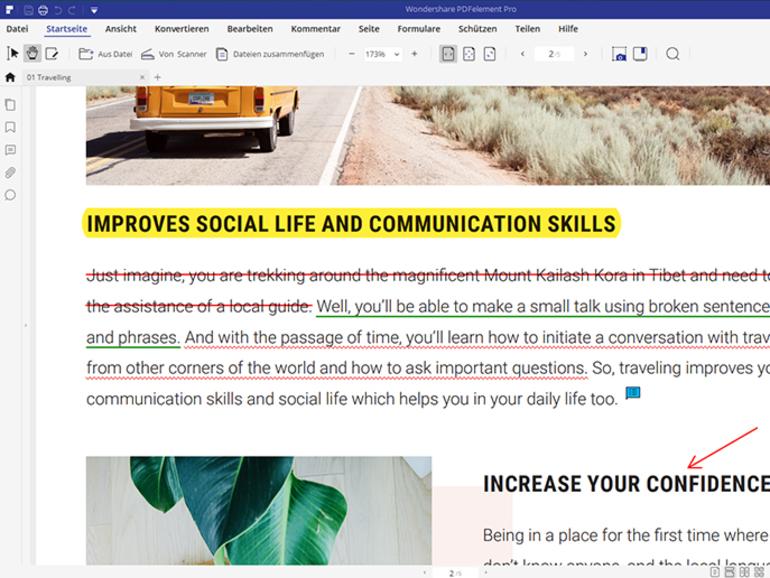Image resolution: width=770 pixels, height=578 pixels.
Task: Activate the hand pan tool
Action: pos(32,53)
